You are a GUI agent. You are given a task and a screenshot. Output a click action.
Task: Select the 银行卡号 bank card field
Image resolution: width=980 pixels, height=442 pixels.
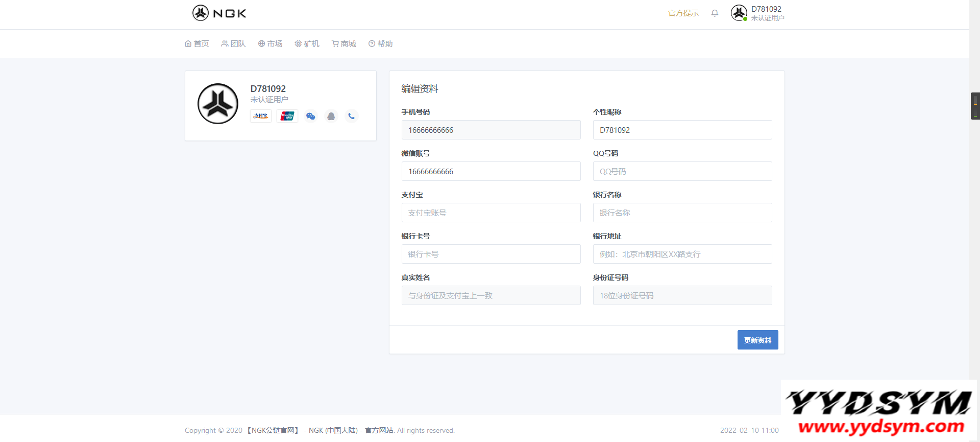[x=491, y=254]
